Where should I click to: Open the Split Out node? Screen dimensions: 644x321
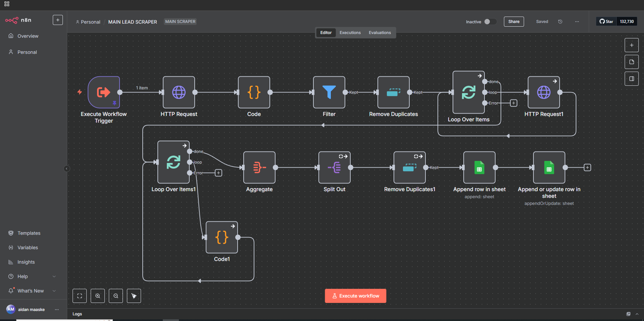(334, 167)
